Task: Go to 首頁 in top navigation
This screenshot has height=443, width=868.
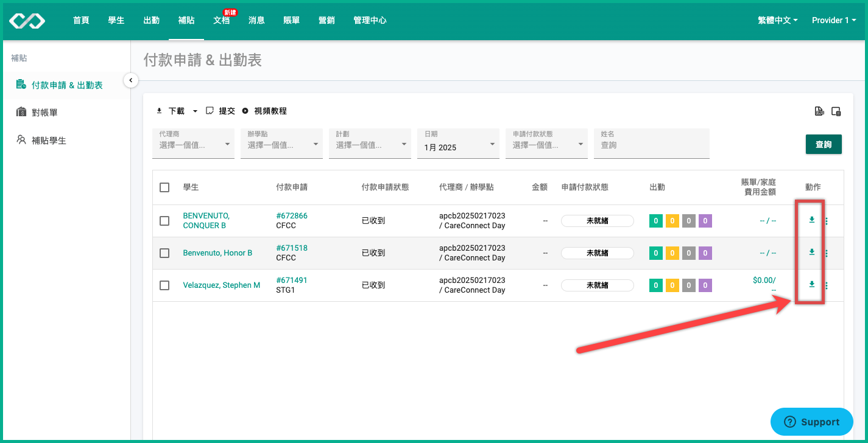Action: 81,20
